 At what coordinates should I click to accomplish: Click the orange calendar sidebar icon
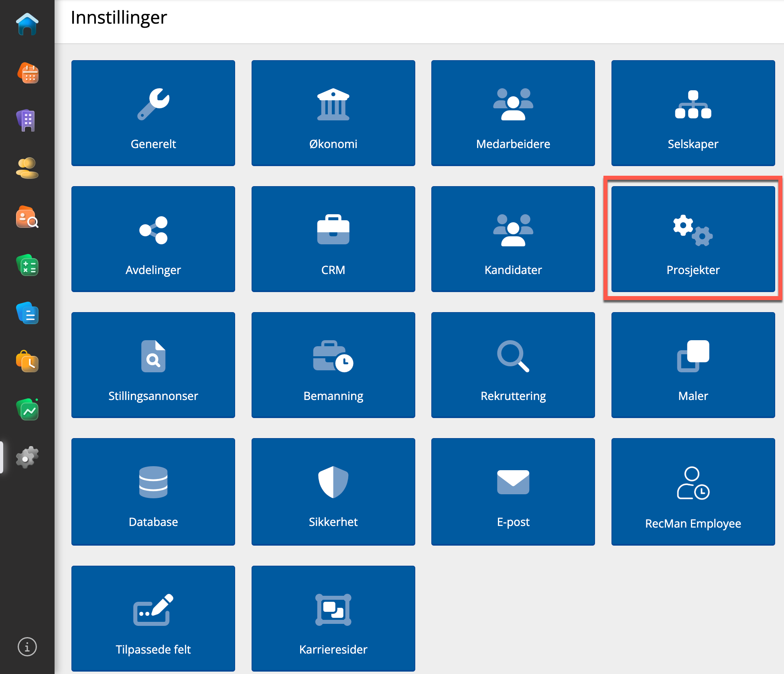click(27, 73)
